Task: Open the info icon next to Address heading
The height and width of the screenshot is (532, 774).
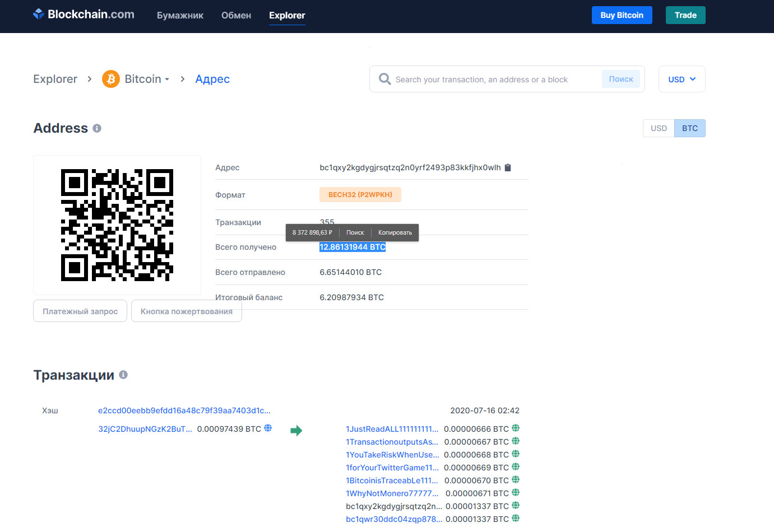Action: point(97,128)
